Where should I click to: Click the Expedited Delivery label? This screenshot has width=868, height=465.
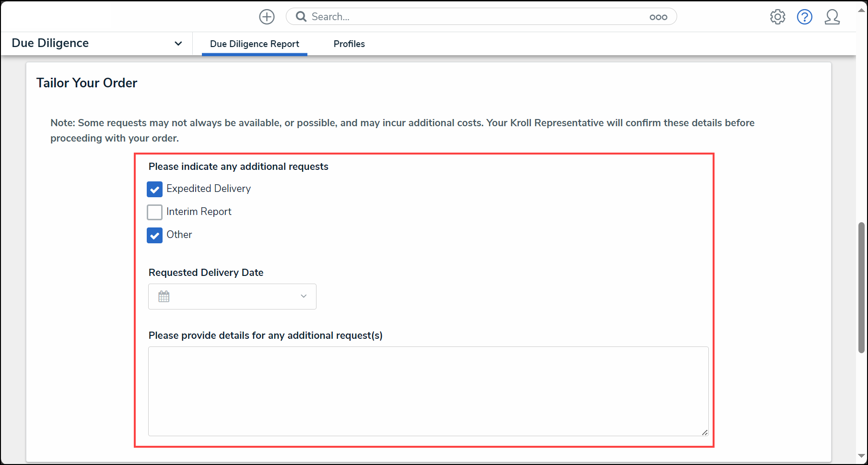pos(209,189)
